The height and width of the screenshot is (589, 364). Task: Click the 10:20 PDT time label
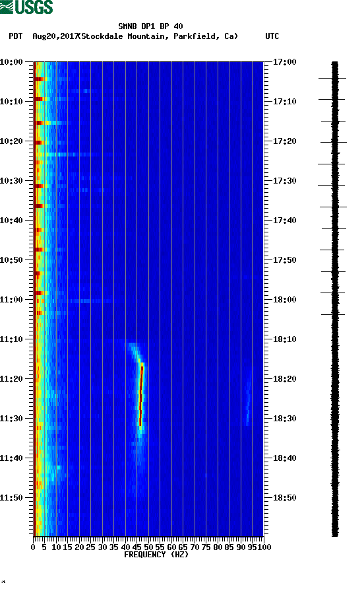click(12, 141)
